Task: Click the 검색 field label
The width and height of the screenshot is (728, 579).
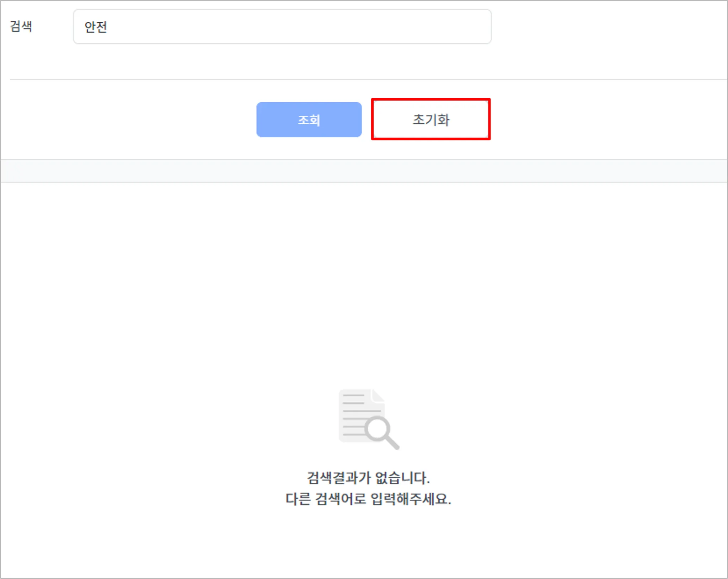Action: coord(21,26)
